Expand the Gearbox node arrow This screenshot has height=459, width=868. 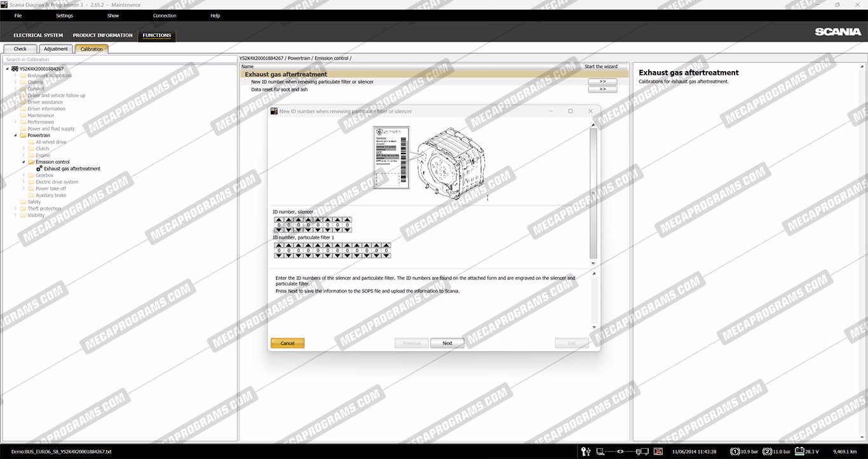click(x=24, y=175)
